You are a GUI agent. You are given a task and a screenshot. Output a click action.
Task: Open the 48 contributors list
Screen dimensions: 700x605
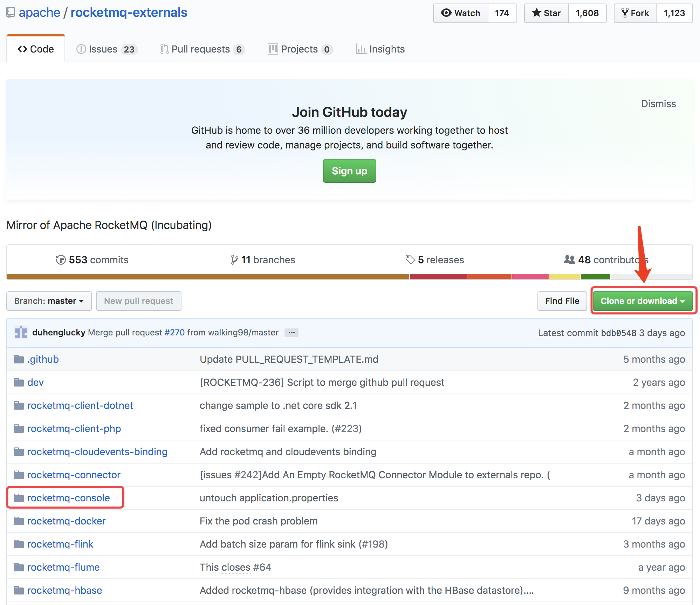pyautogui.click(x=605, y=260)
